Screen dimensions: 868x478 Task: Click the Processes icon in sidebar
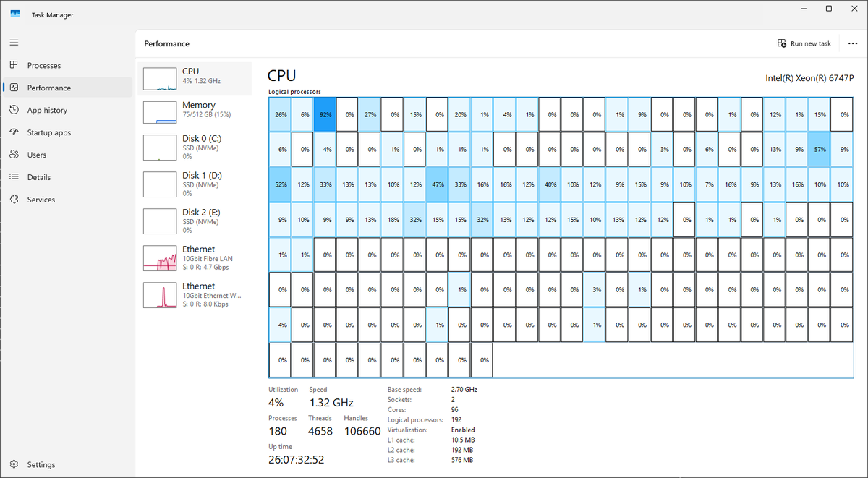[14, 65]
